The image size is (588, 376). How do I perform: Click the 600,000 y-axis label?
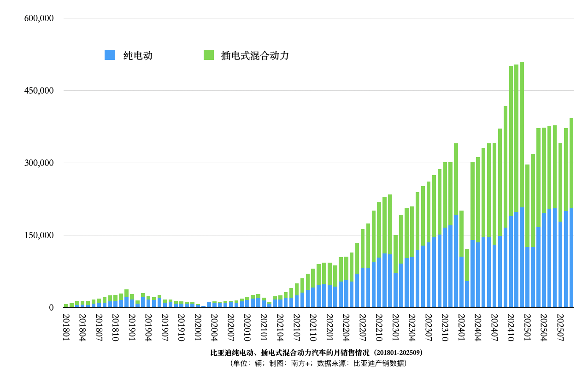(x=39, y=18)
